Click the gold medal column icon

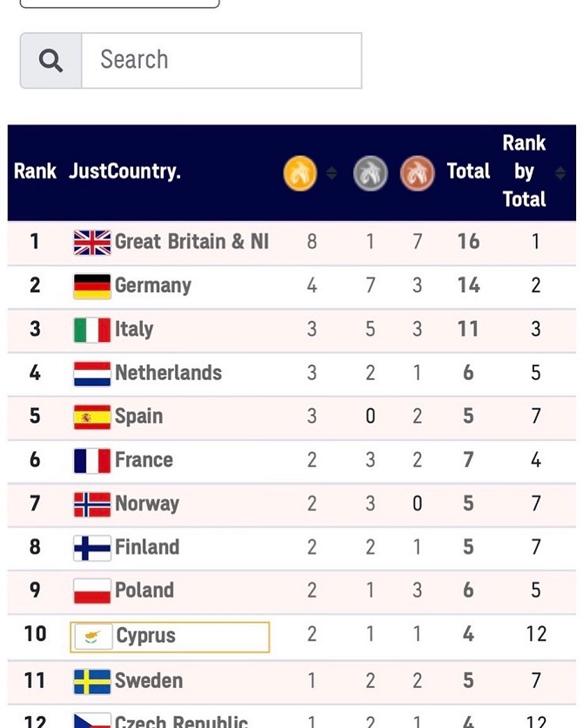pos(300,173)
